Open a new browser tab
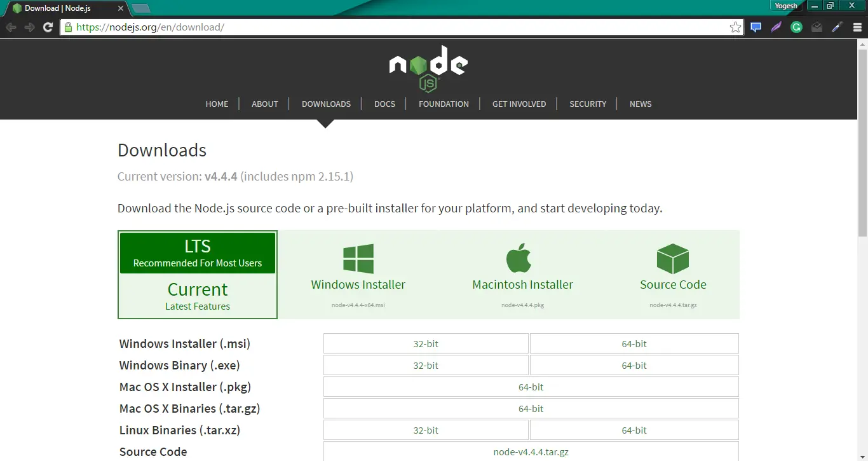868x461 pixels. tap(140, 8)
